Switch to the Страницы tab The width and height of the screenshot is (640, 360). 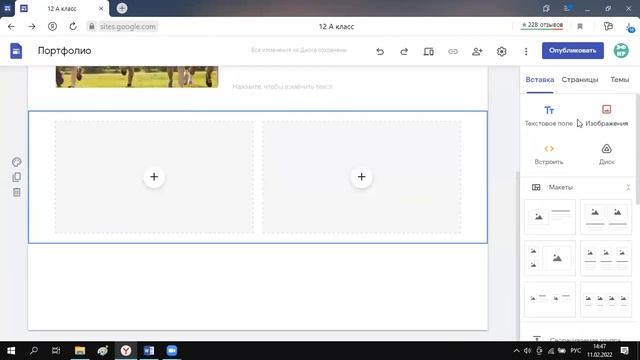click(x=580, y=80)
